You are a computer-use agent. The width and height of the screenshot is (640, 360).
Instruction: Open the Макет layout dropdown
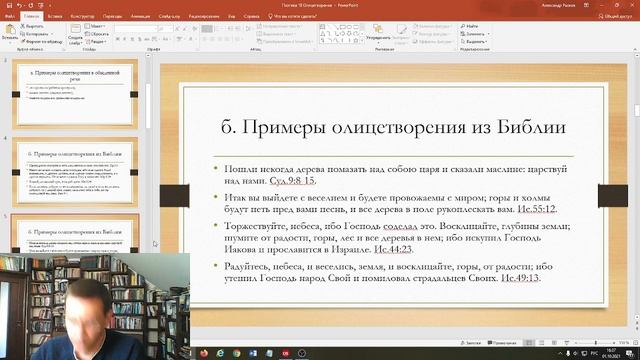tap(95, 26)
